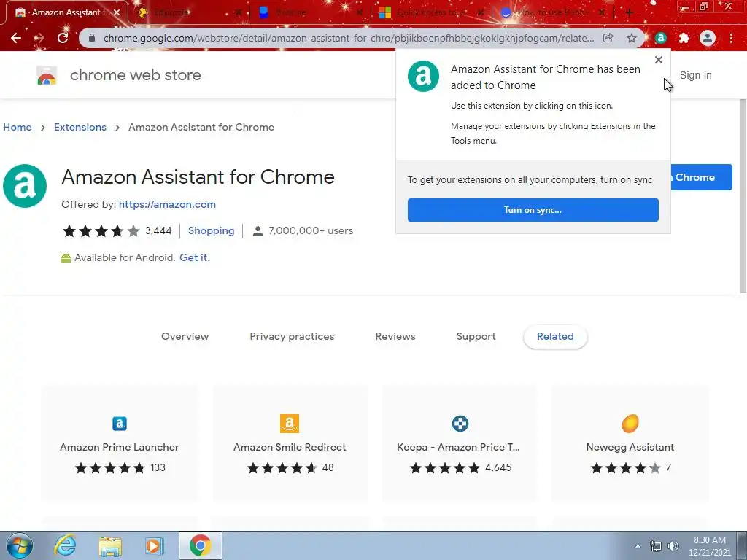747x560 pixels.
Task: Click the Get it link for Android
Action: (194, 257)
